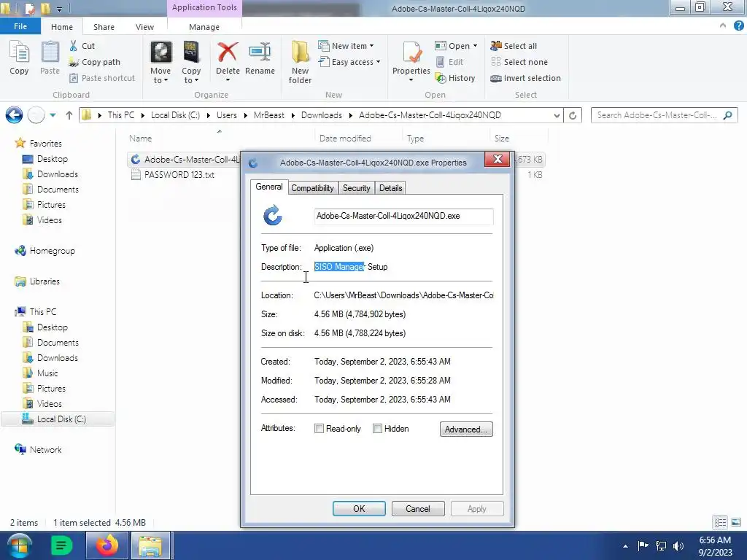This screenshot has height=560, width=747.
Task: Click Select none in ribbon
Action: (x=519, y=62)
